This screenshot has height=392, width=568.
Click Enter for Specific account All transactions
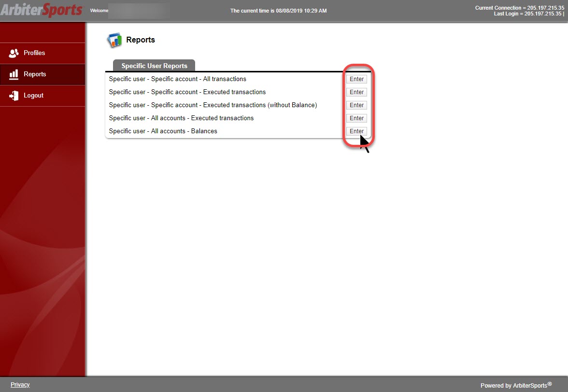pos(356,79)
